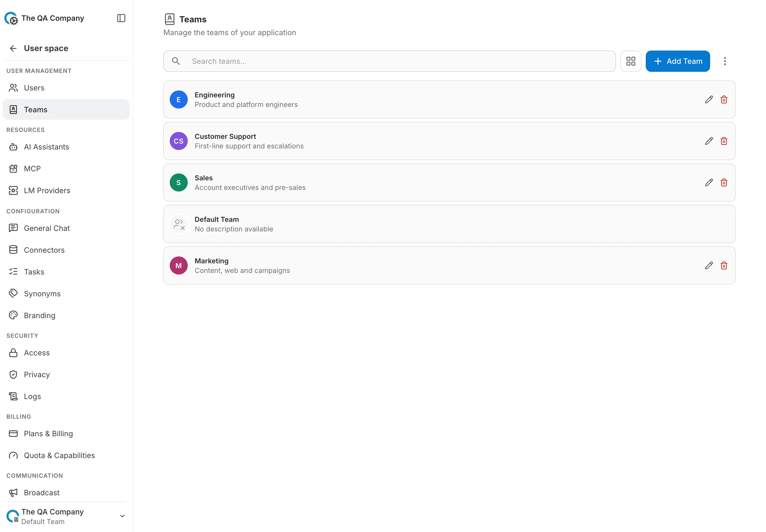Click the Default Team avatar icon
The width and height of the screenshot is (766, 532).
tap(179, 224)
